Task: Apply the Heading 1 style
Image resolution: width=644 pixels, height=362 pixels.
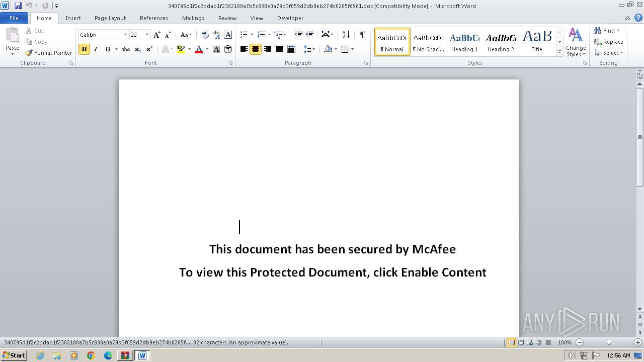Action: click(465, 41)
